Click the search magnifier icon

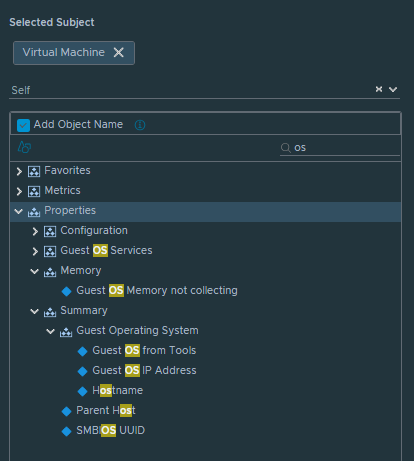point(285,147)
